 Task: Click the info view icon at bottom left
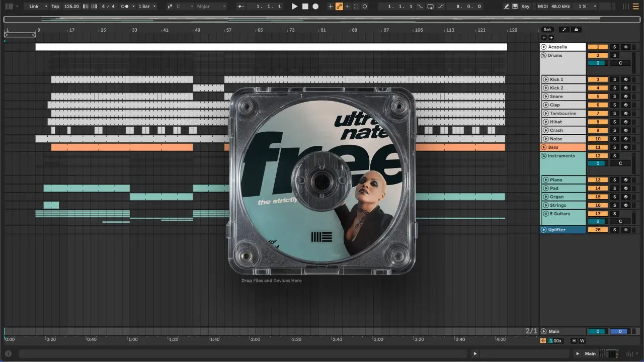click(8, 353)
